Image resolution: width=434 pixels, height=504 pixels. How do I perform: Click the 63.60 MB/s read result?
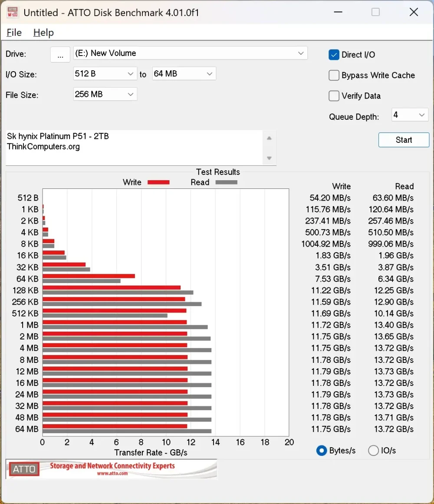(393, 198)
